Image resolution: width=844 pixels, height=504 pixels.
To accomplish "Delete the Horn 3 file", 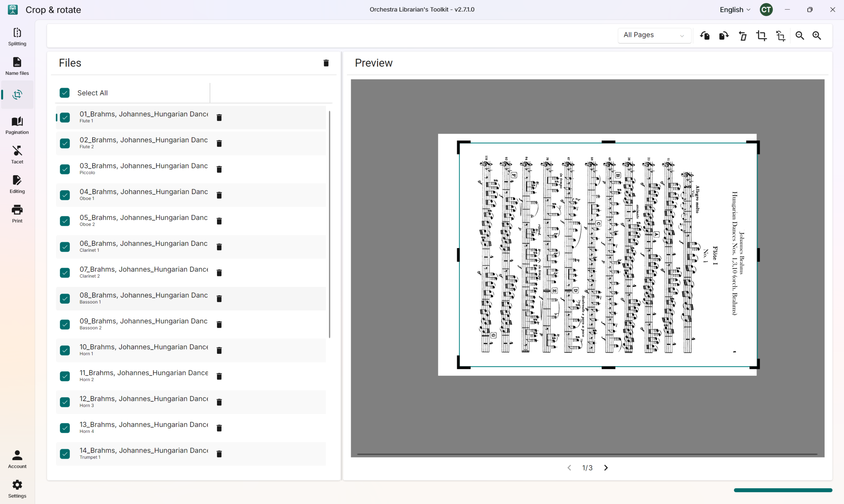I will coord(219,402).
